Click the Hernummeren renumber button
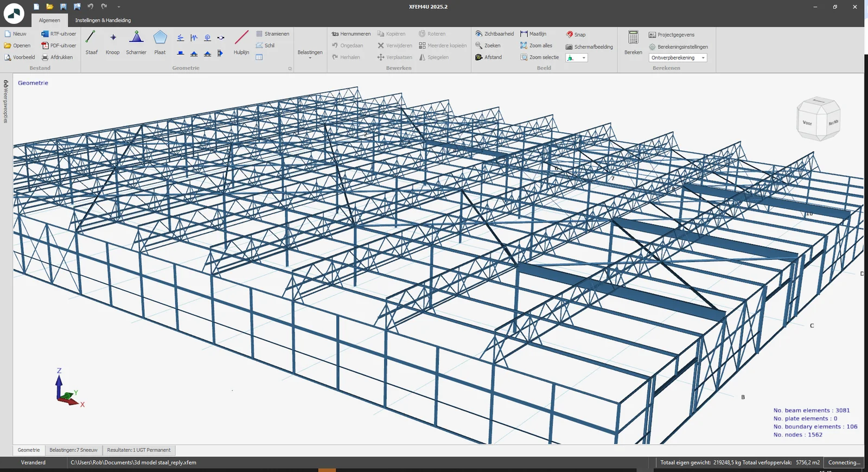 [351, 34]
